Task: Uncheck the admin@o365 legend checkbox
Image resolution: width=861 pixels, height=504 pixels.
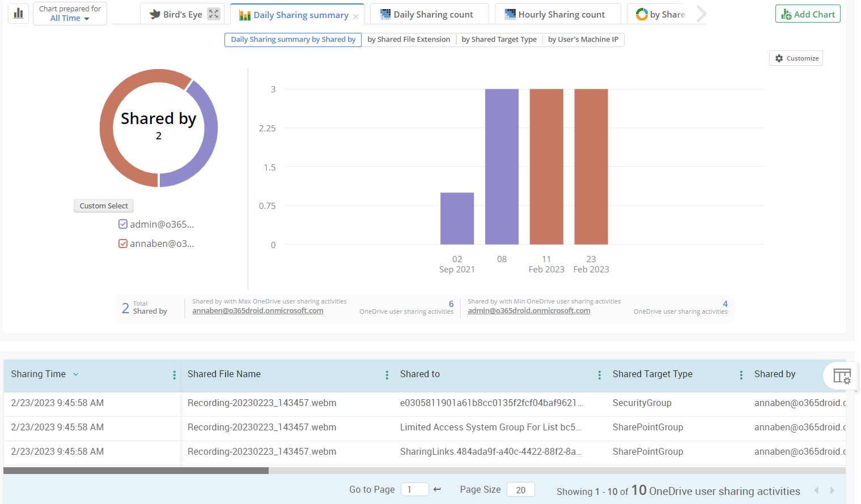Action: pyautogui.click(x=123, y=224)
